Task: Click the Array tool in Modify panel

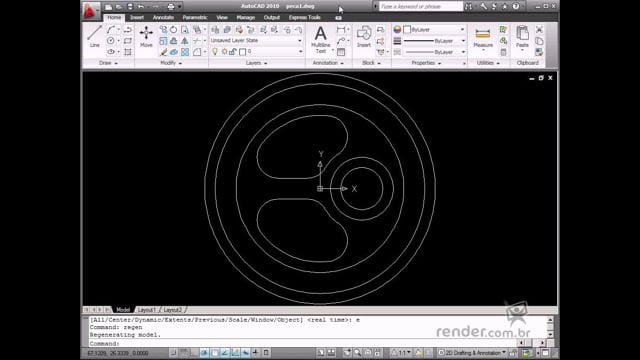Action: (184, 52)
